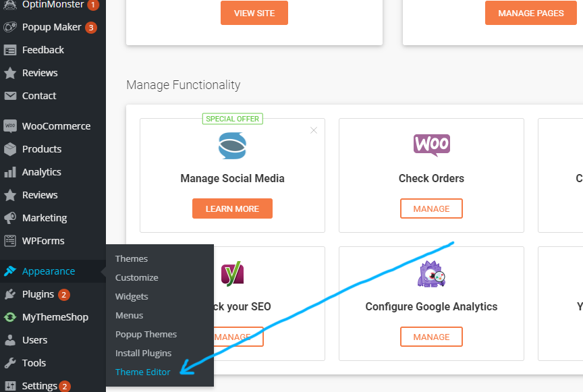Open Theme Editor from Appearance submenu
This screenshot has width=583, height=392.
[x=142, y=372]
